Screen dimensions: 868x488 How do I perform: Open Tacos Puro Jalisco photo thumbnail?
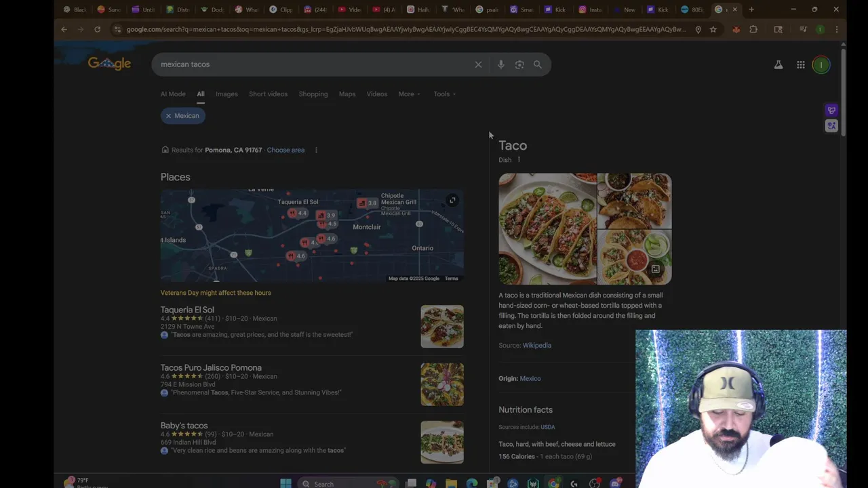click(442, 384)
